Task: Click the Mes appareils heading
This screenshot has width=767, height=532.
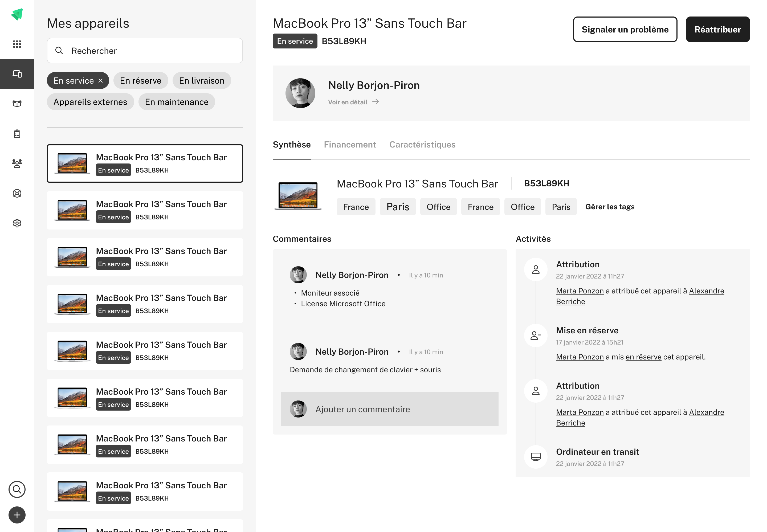Action: 88,23
